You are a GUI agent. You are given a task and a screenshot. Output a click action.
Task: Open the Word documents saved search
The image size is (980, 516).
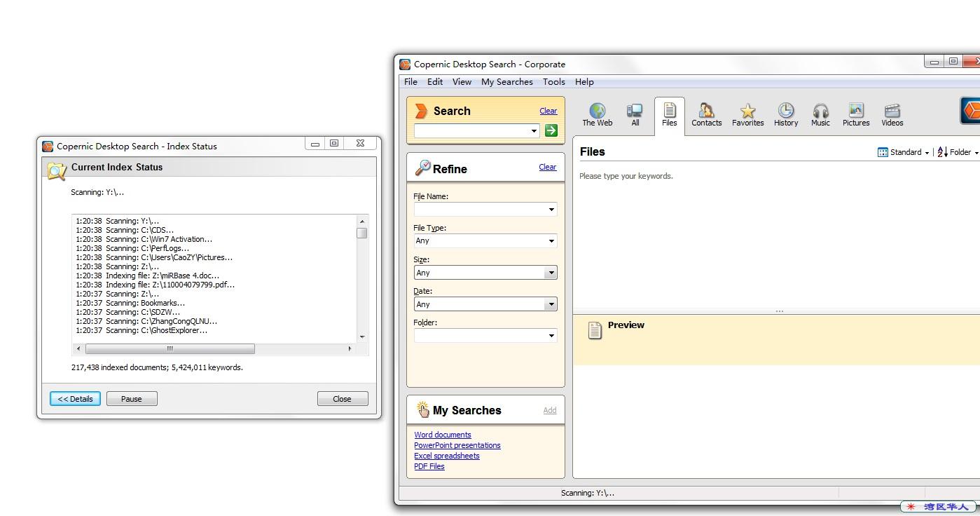click(x=443, y=435)
